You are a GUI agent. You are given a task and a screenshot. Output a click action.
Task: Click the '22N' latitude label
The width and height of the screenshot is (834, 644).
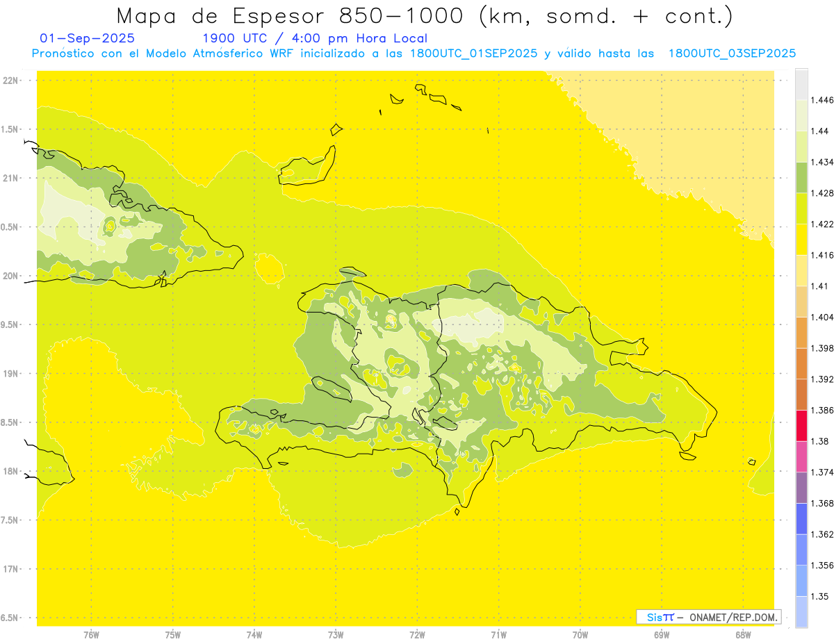10,80
